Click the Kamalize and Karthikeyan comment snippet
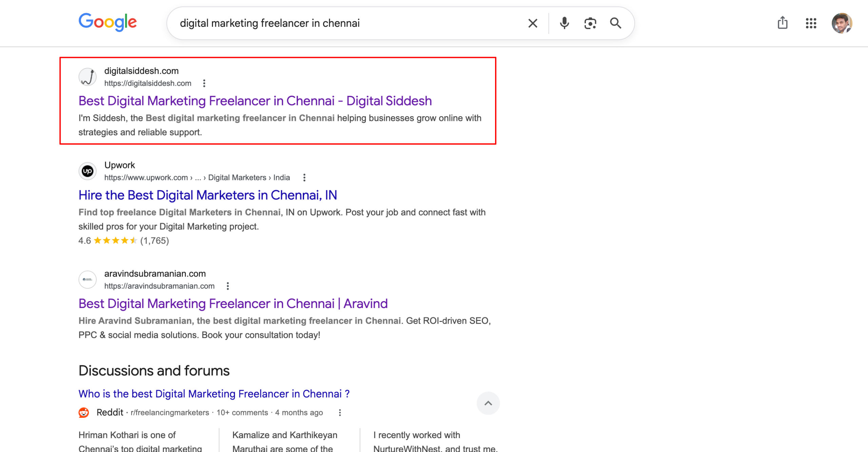 (x=285, y=441)
